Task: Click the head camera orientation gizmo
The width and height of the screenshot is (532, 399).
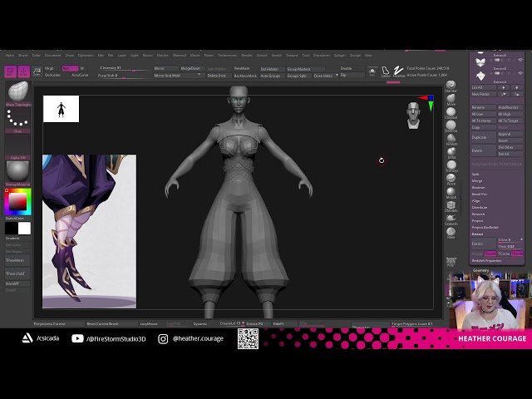Action: pos(413,117)
